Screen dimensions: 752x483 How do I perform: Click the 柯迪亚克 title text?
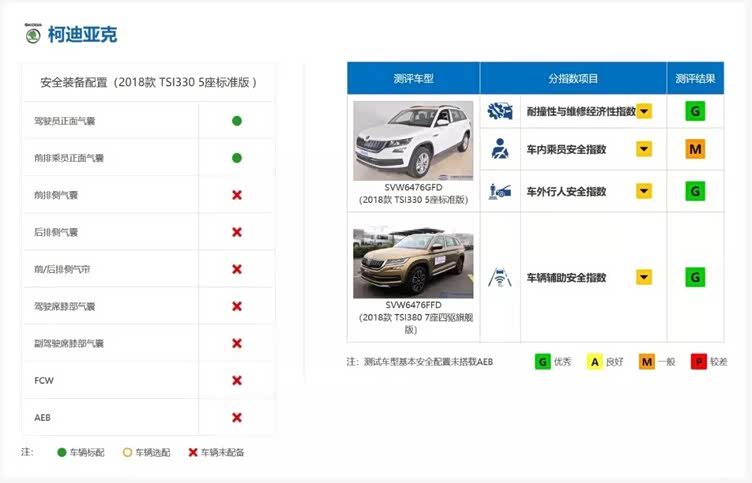click(82, 35)
